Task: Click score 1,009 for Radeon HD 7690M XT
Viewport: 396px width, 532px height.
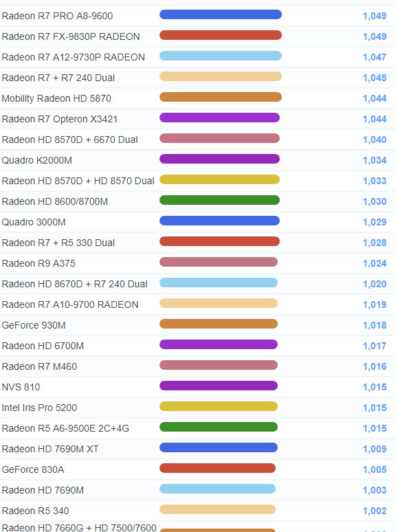Action: pyautogui.click(x=375, y=449)
